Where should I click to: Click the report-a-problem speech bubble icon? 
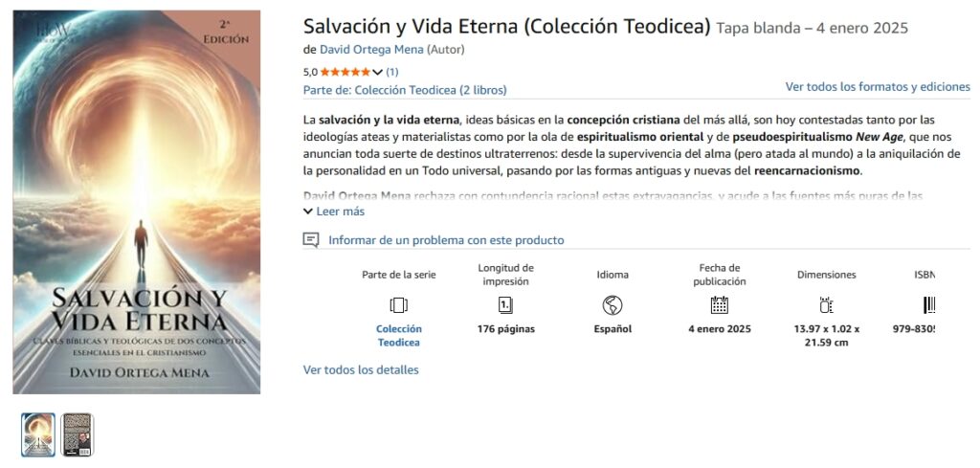[311, 240]
